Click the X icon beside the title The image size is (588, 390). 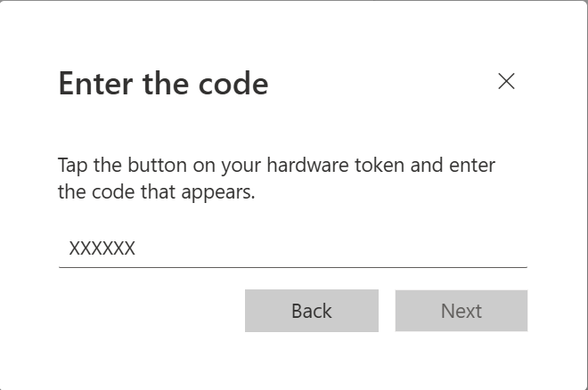[506, 81]
